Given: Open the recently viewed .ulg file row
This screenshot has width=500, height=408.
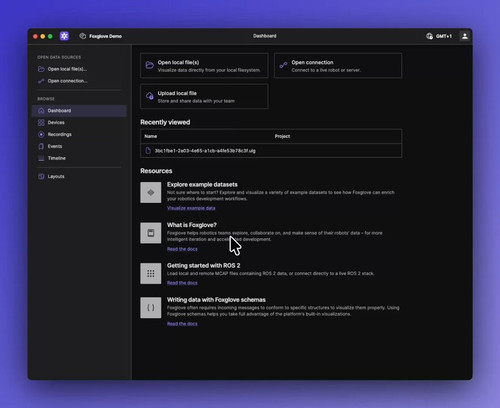Looking at the screenshot, I should tap(271, 151).
